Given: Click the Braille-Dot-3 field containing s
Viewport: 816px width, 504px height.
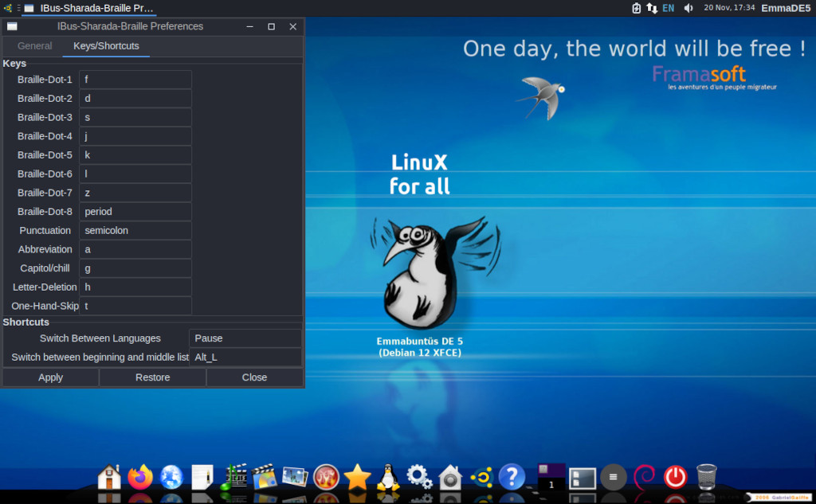Looking at the screenshot, I should point(135,118).
